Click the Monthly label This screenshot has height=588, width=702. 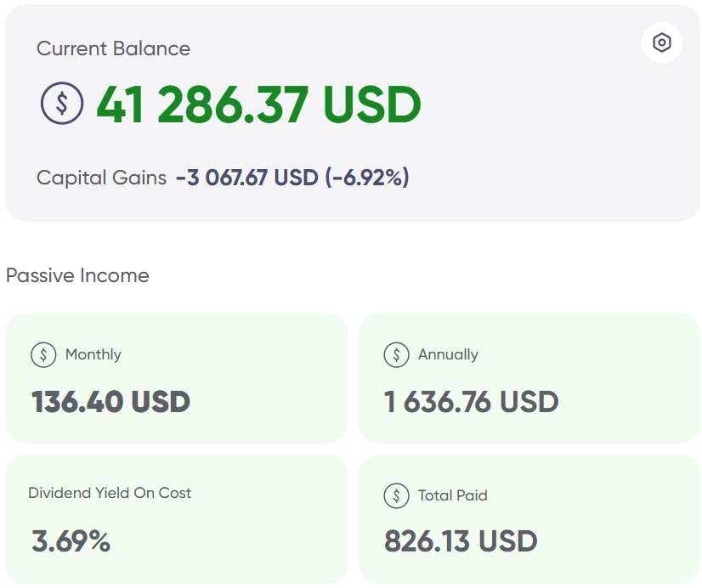pyautogui.click(x=93, y=354)
